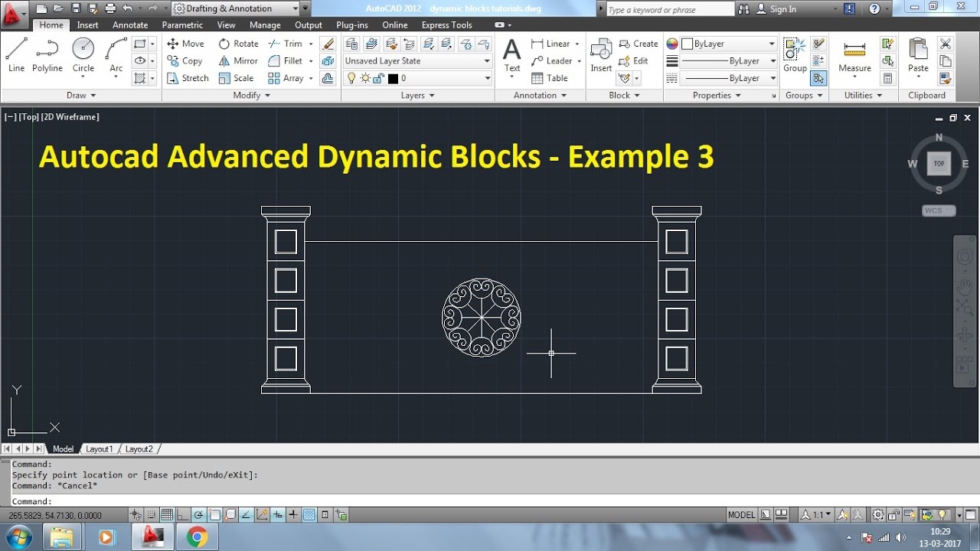The image size is (980, 551).
Task: Click the Table tool
Action: coord(549,78)
